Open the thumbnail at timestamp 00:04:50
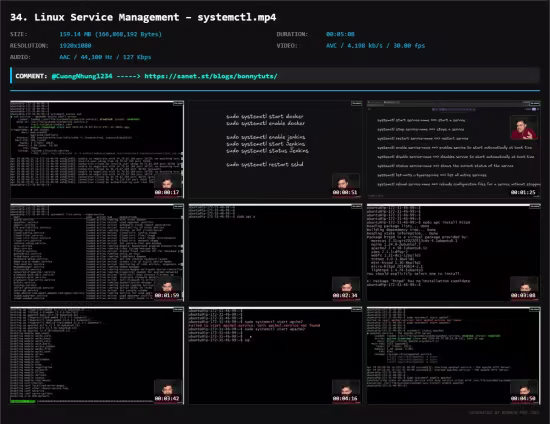This screenshot has height=424, width=550. pyautogui.click(x=454, y=356)
